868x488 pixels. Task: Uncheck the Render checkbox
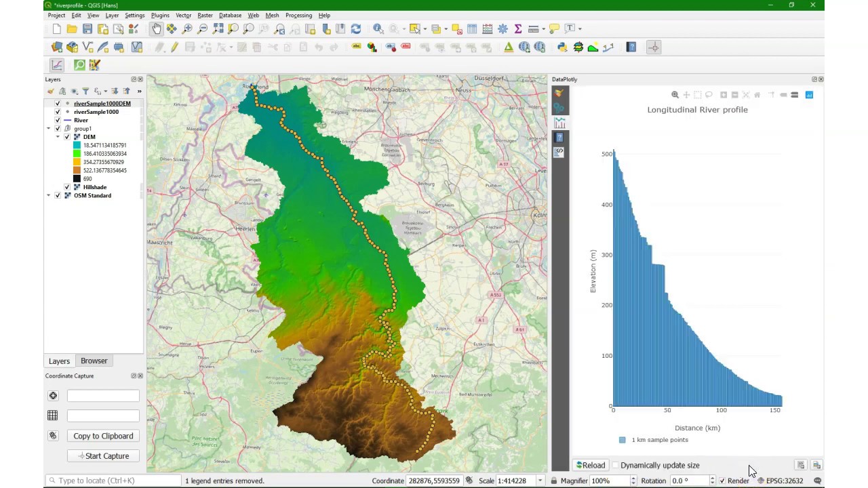coord(722,481)
